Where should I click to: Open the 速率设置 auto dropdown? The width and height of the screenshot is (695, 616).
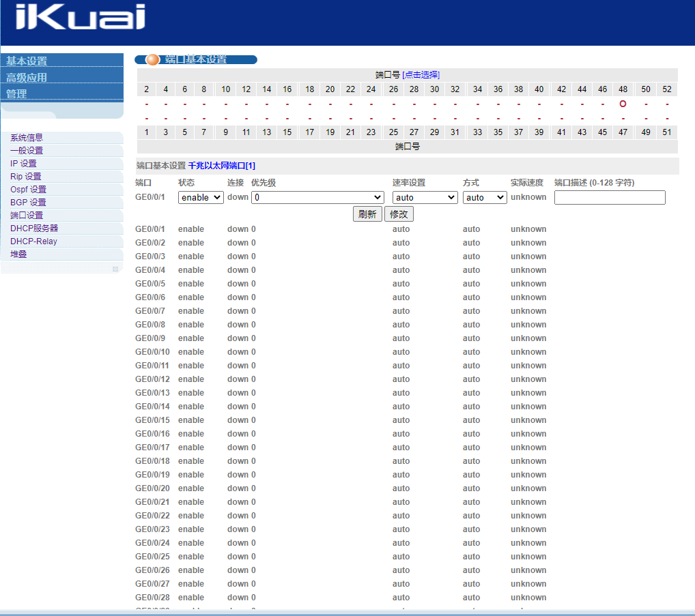click(x=425, y=198)
